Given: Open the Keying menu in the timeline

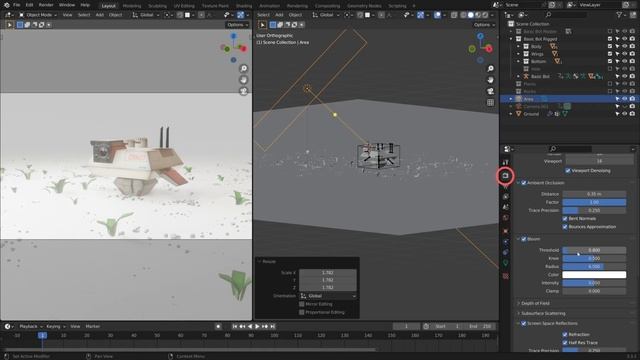Looking at the screenshot, I should pos(55,326).
